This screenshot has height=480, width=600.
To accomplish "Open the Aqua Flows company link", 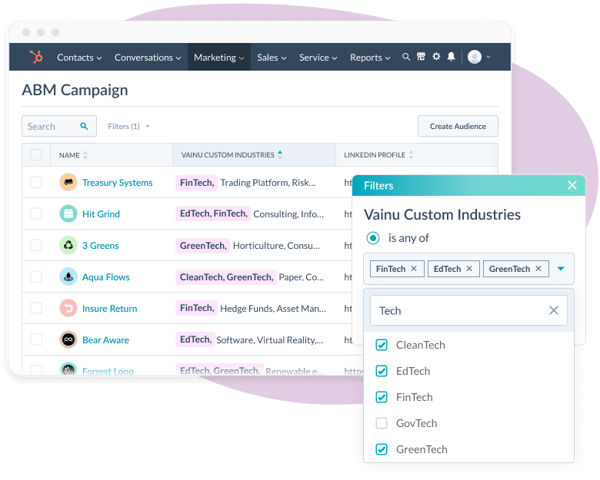I will click(106, 277).
